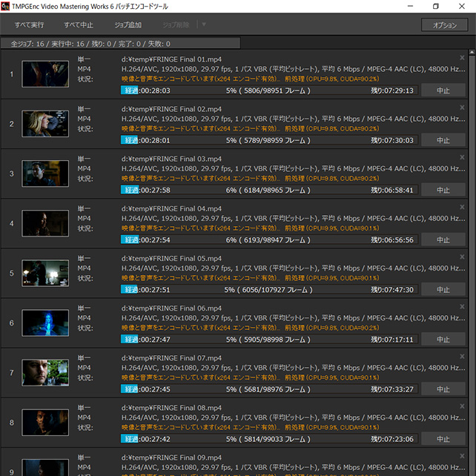Click ジョブ追加 to add a job

[x=128, y=25]
